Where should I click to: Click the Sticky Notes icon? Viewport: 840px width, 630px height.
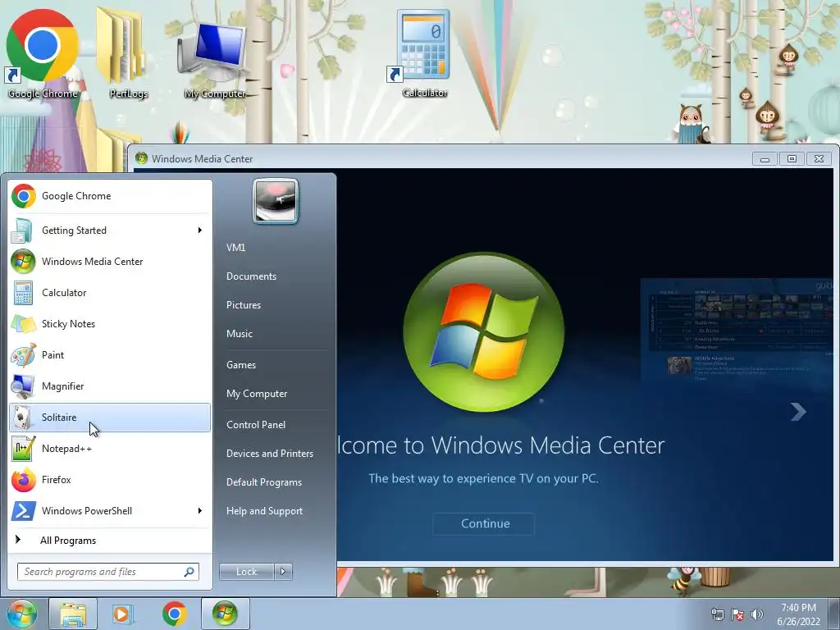point(24,323)
